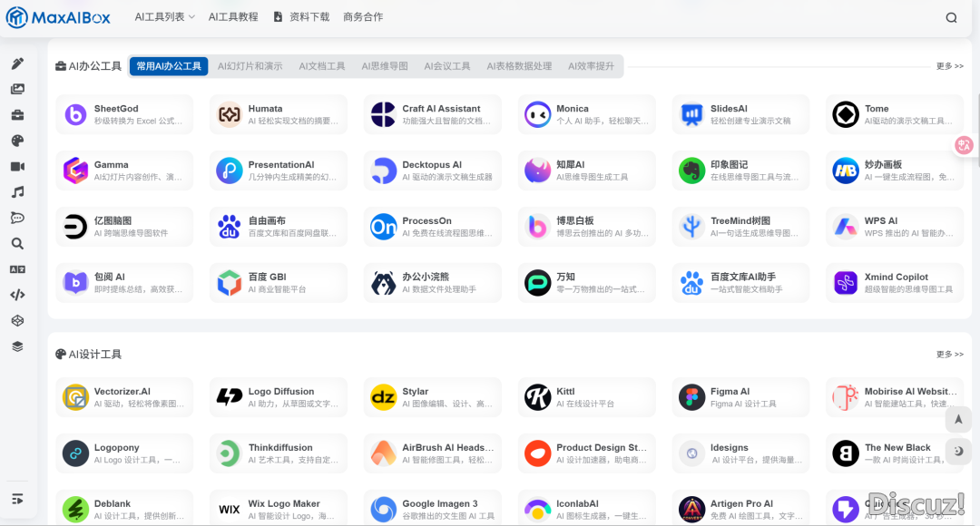Open the Gamma tool card
980x526 pixels.
[x=124, y=170]
